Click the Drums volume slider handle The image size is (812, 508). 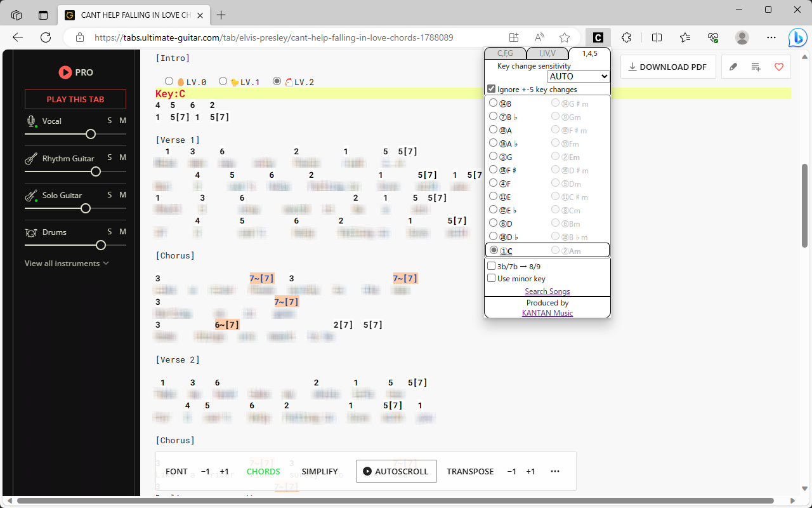point(101,245)
